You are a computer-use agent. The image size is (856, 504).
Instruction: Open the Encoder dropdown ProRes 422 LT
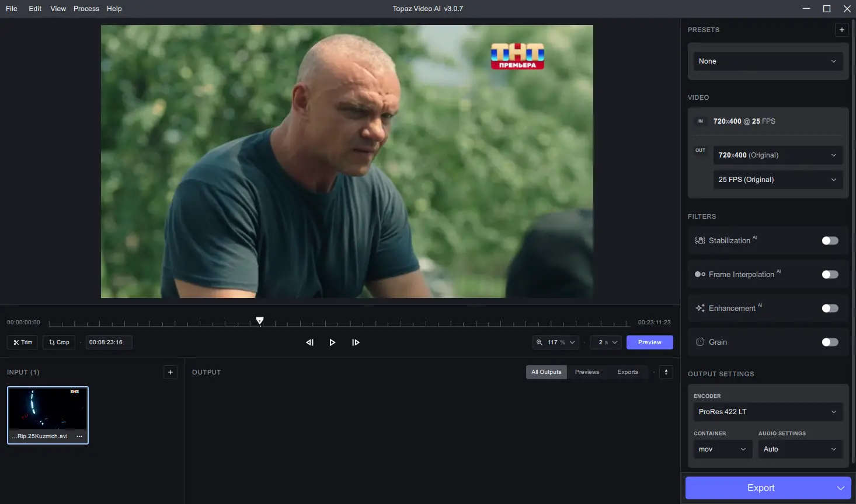768,412
